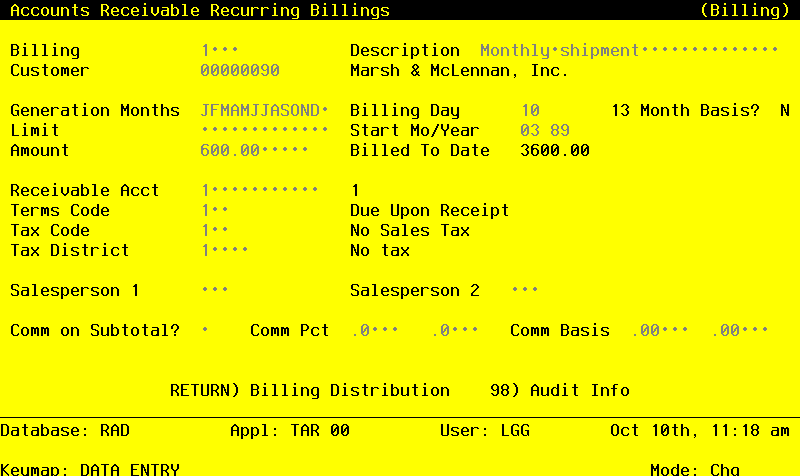Choose RETURN) Billing Distribution option
Viewport: 800px width, 476px height.
(x=310, y=390)
